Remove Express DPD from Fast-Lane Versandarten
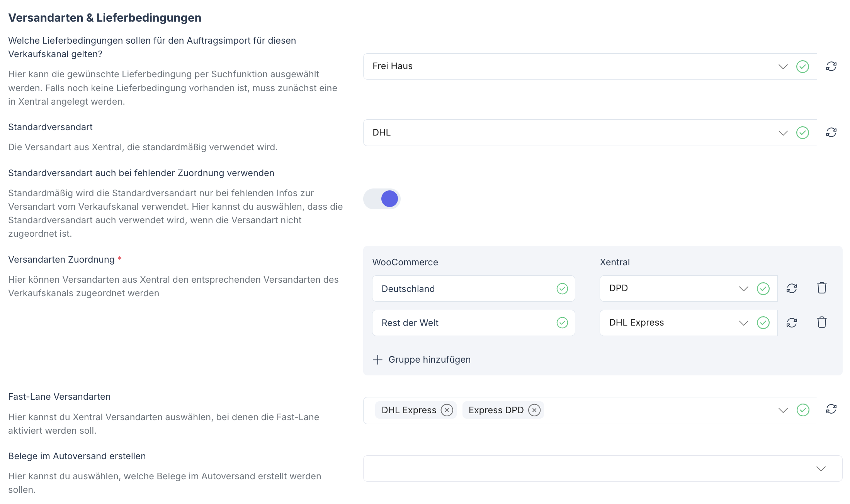This screenshot has width=850, height=504. (x=534, y=410)
